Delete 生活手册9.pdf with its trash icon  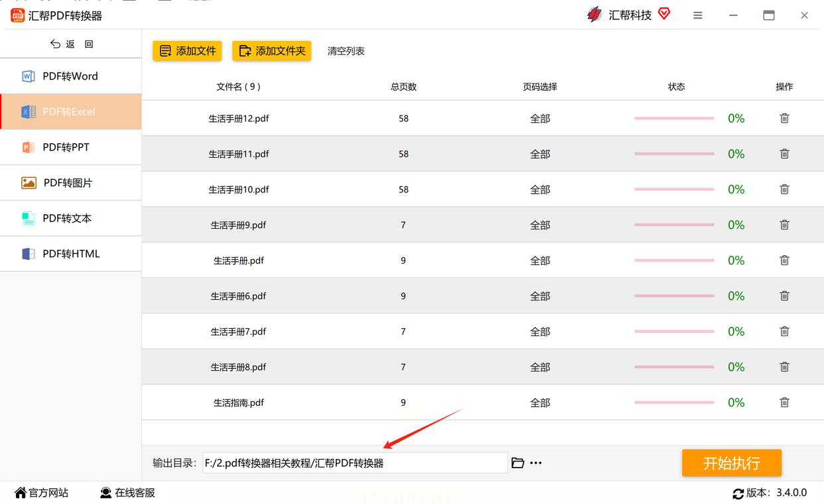(x=784, y=225)
